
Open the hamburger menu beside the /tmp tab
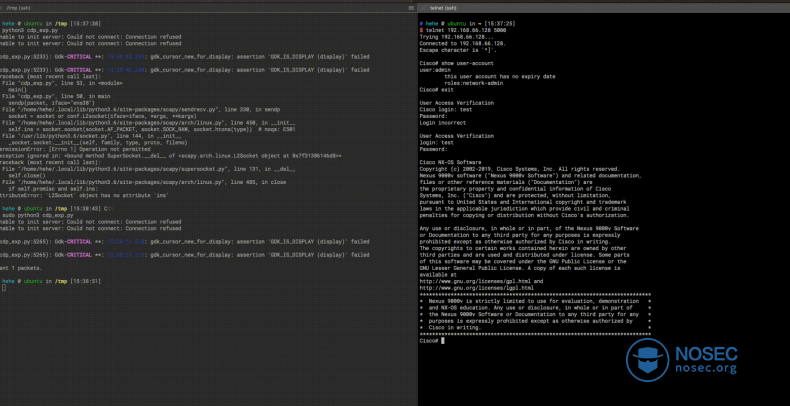coord(411,8)
